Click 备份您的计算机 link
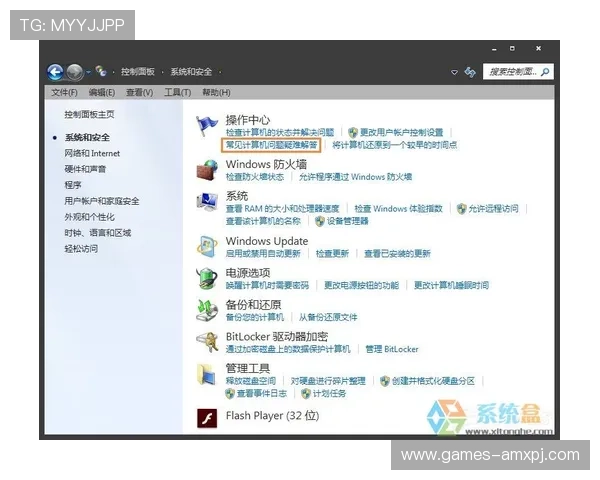600x480 pixels. click(x=255, y=317)
